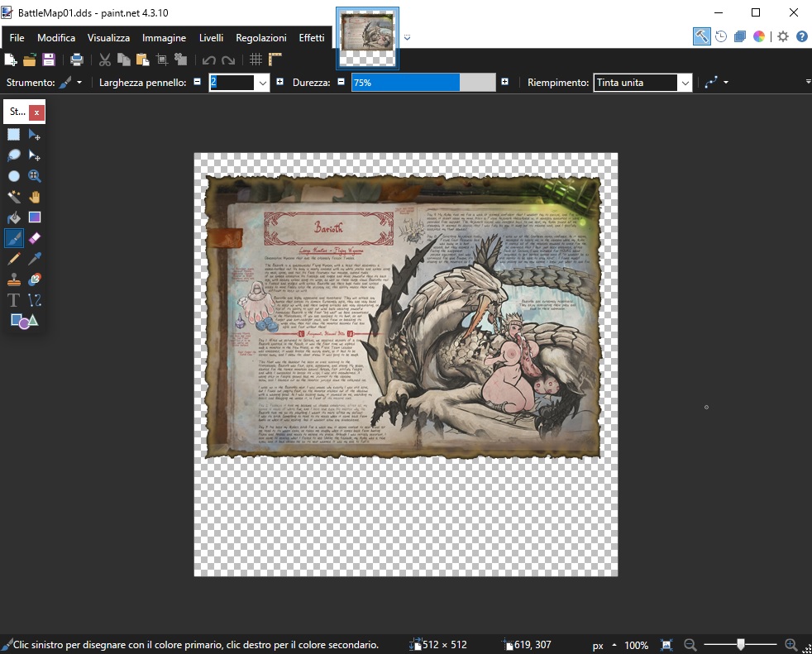Click the Save floppy disk icon
This screenshot has width=812, height=654.
tap(49, 60)
